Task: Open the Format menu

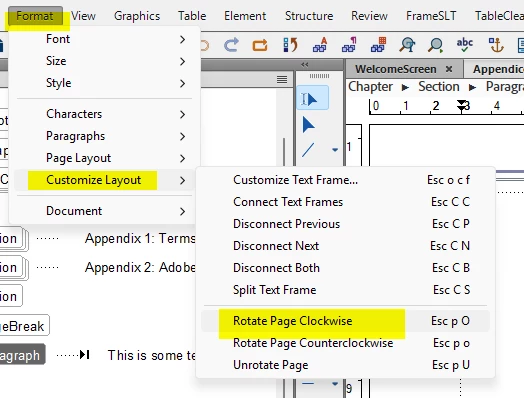Action: 35,16
